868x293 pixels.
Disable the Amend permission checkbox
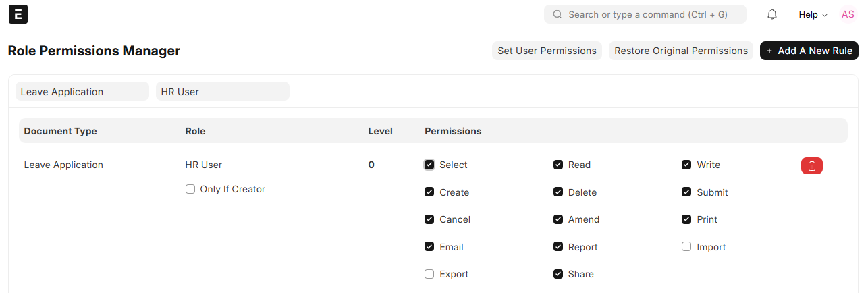(558, 219)
